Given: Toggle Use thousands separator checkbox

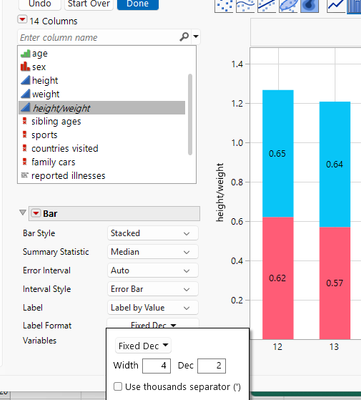Looking at the screenshot, I should [118, 387].
